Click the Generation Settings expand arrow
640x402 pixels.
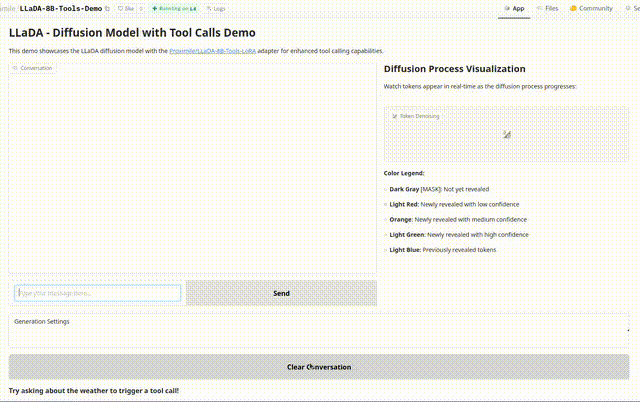point(627,329)
